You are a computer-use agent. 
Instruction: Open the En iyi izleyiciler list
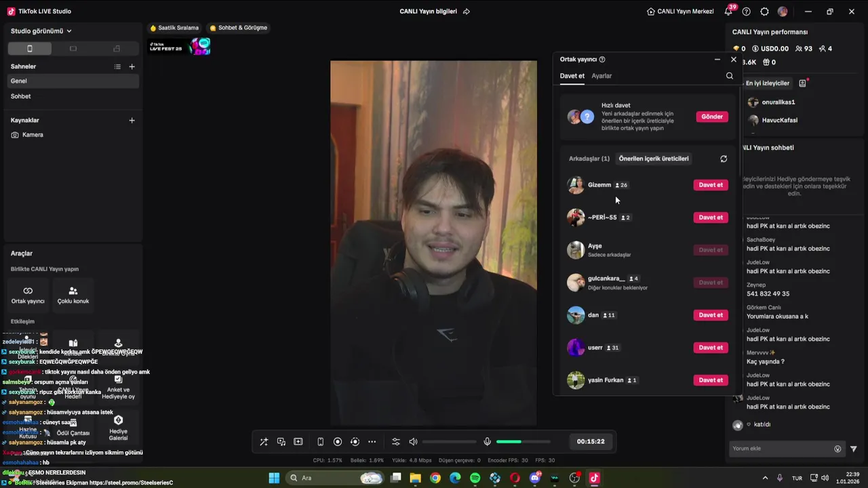[x=767, y=83]
